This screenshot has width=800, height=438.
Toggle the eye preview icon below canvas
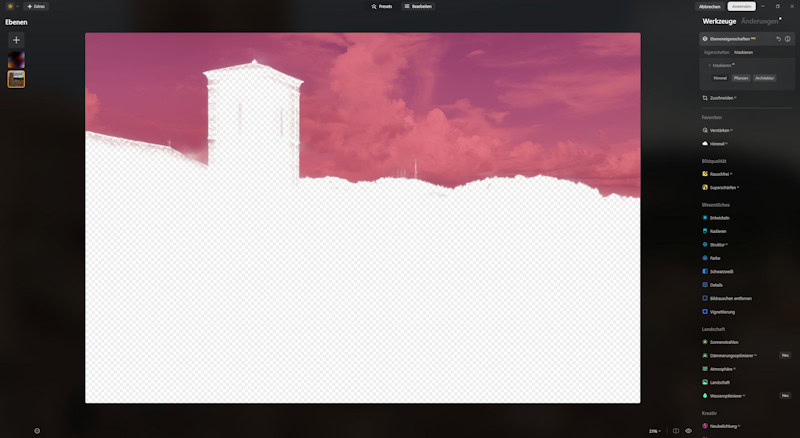[x=688, y=430]
